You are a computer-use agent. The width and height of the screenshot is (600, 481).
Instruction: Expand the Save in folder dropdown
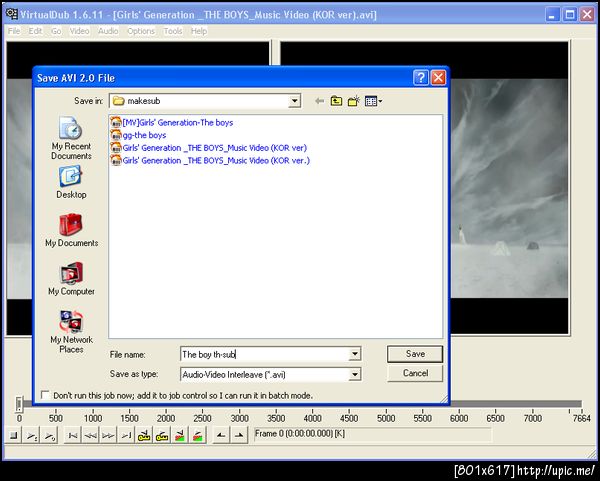coord(294,101)
